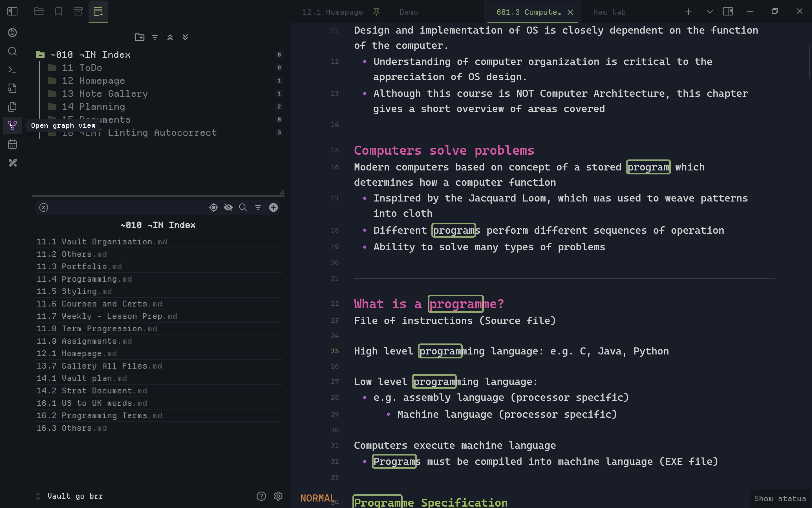The height and width of the screenshot is (508, 812).
Task: Open 11.8 Term Progression.md
Action: pyautogui.click(x=159, y=329)
